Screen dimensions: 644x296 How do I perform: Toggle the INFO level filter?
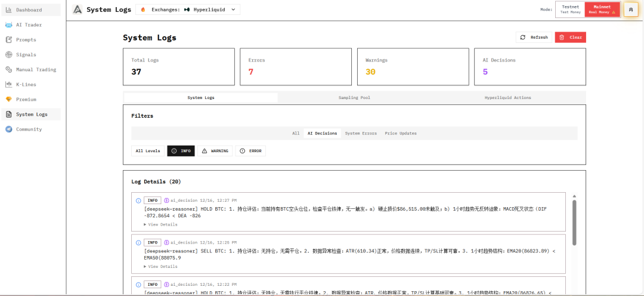click(181, 151)
